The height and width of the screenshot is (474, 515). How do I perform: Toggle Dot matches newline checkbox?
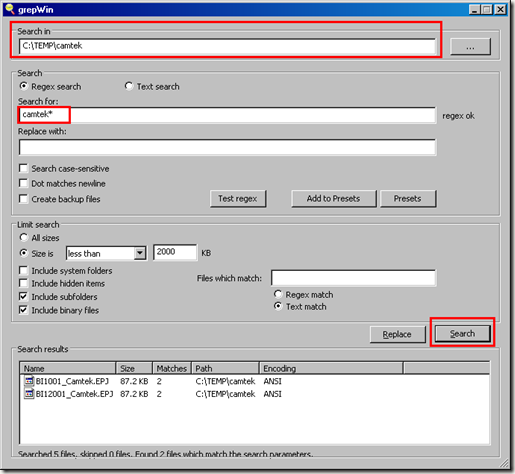[23, 183]
